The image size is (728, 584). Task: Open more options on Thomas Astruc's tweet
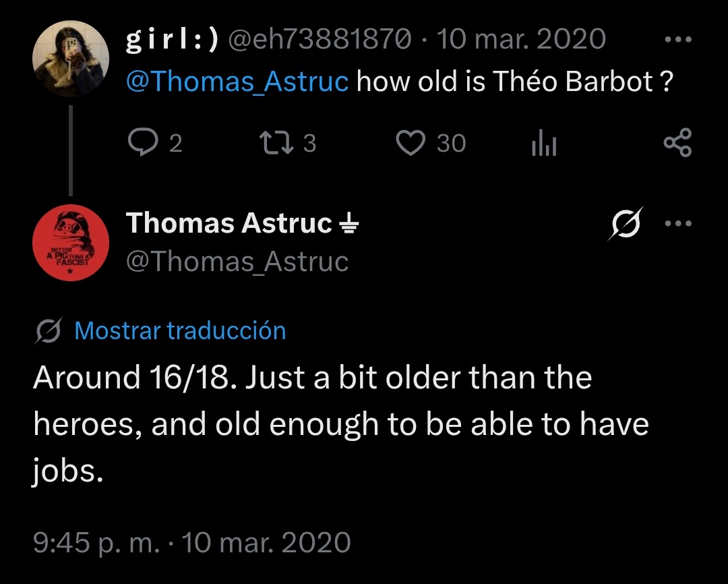[x=678, y=223]
